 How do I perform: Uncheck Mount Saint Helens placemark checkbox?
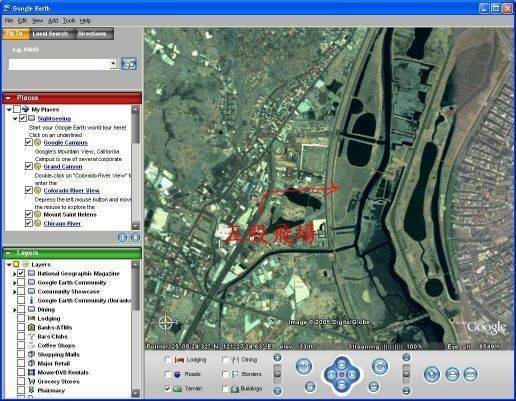[x=29, y=214]
